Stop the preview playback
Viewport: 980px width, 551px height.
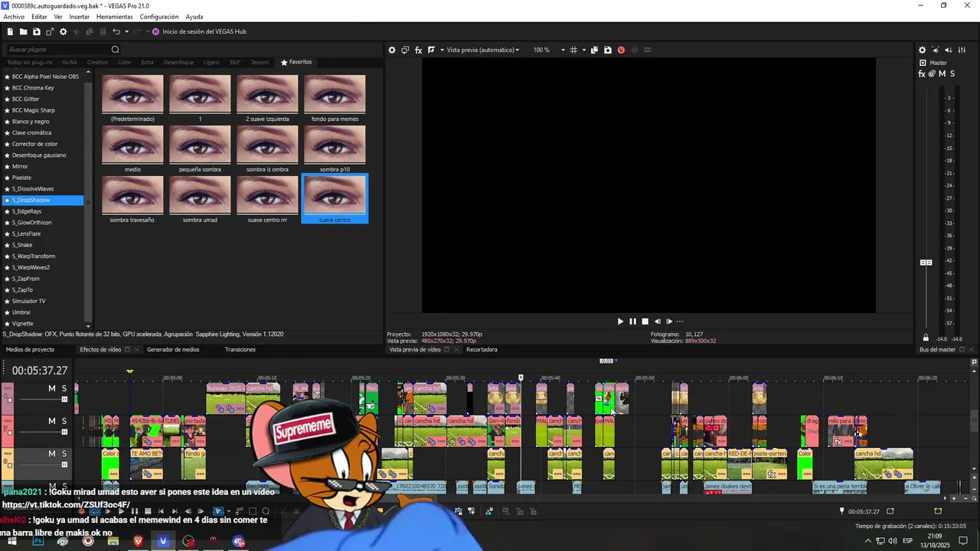tap(645, 321)
